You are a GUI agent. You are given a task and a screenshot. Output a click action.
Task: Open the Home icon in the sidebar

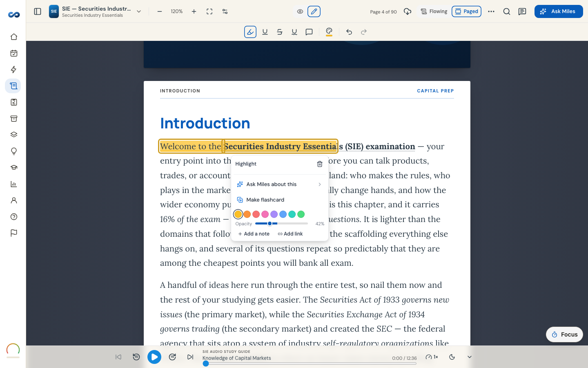tap(13, 37)
